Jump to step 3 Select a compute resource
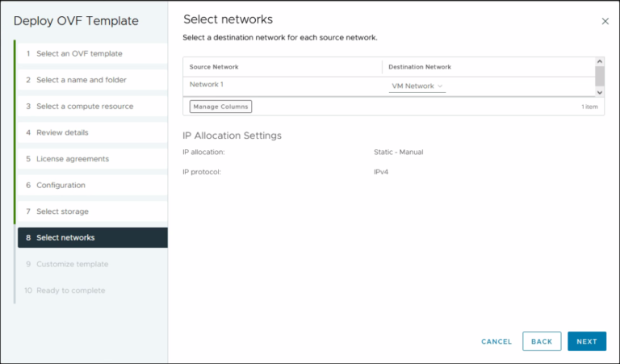Screen dimensions: 620x364 tap(85, 107)
